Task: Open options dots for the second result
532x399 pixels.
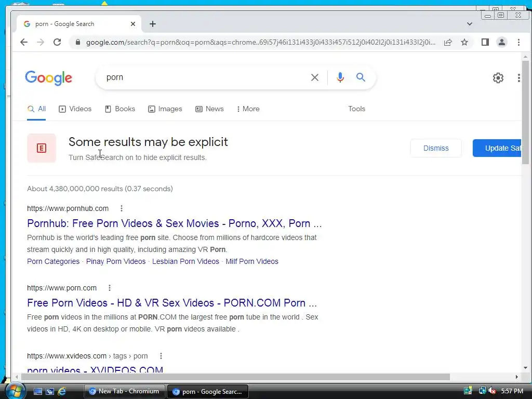Action: click(109, 288)
